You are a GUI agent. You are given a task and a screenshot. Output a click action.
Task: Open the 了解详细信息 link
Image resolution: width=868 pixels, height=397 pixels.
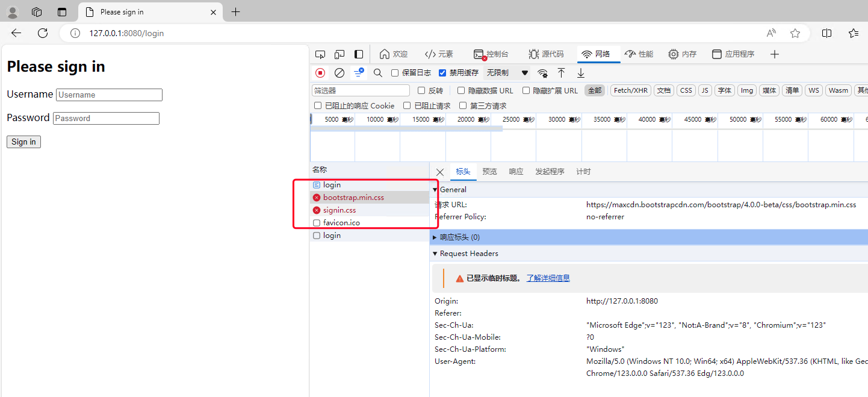point(548,277)
